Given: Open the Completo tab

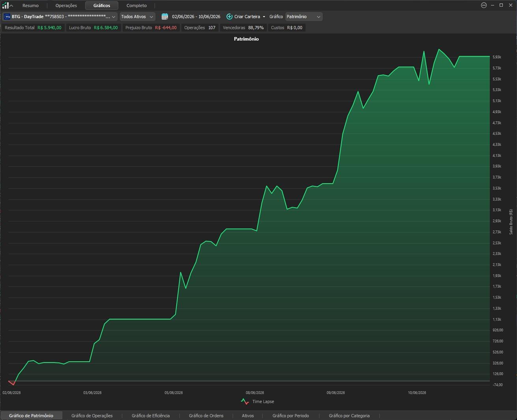Looking at the screenshot, I should pyautogui.click(x=136, y=6).
